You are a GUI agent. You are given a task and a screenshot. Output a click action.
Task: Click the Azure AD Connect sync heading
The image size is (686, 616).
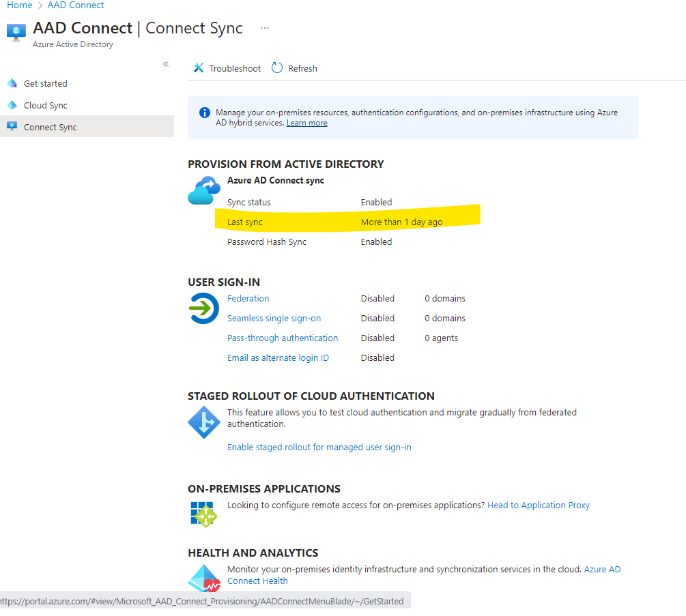[x=276, y=181]
